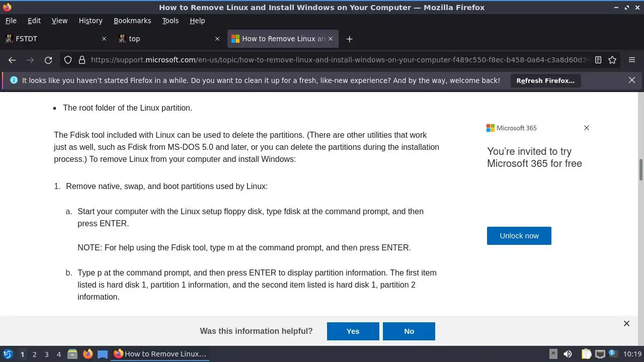Open the volume control in system tray
Viewport: 644px width, 362px height.
coord(568,354)
